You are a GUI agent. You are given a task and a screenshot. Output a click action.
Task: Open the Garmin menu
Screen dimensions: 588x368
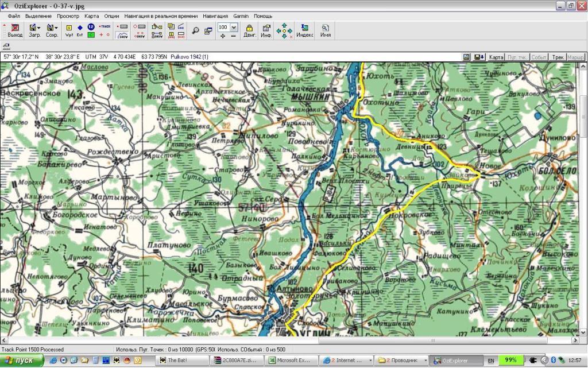[x=241, y=16]
